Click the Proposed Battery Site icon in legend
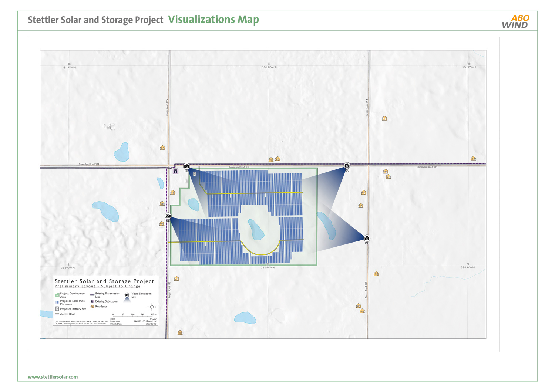555x392 pixels. [x=57, y=309]
